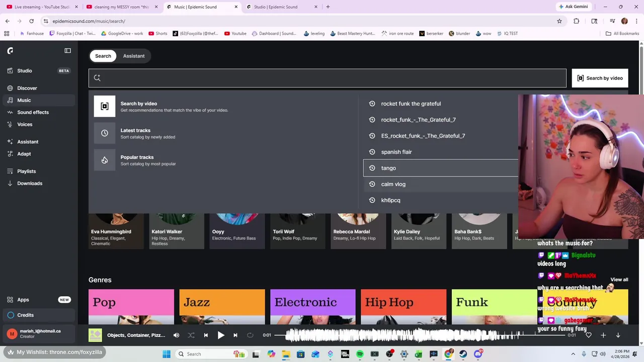Open the Jazz genre card

[x=222, y=307]
